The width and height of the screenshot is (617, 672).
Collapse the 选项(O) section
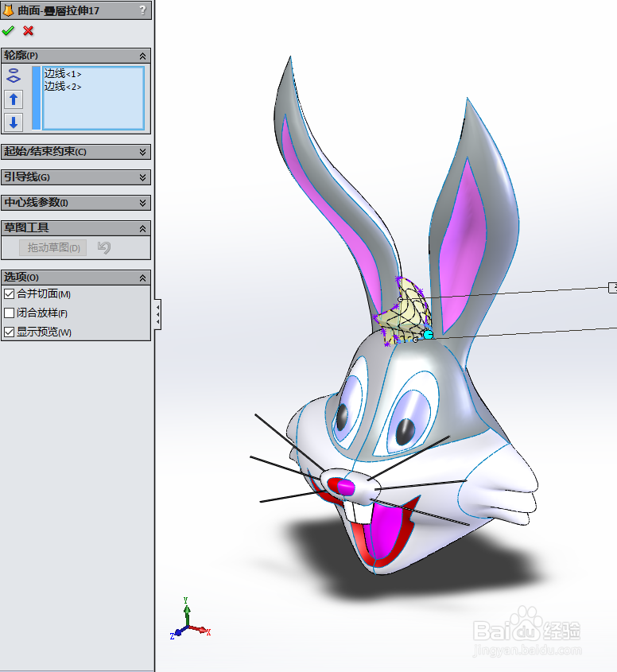[142, 278]
